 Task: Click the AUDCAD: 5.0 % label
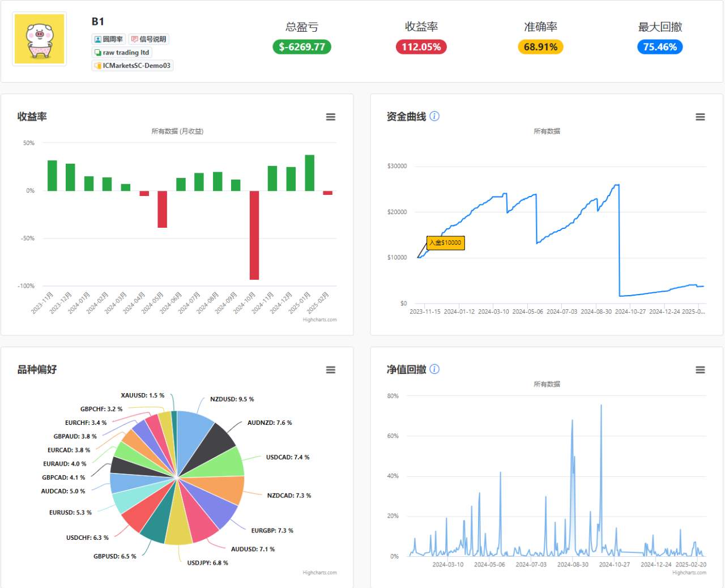[x=63, y=492]
